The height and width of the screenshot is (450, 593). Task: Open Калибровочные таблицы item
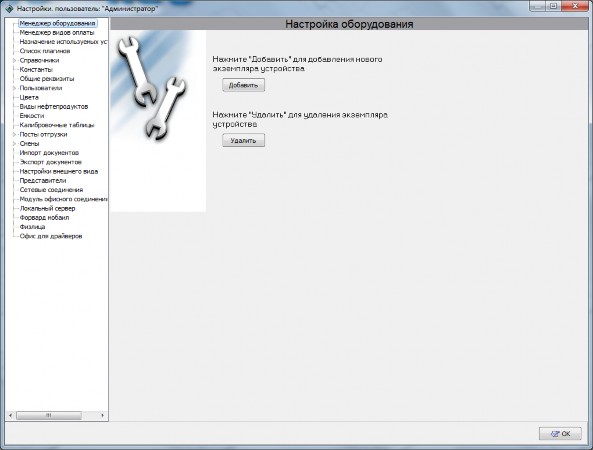(x=57, y=125)
